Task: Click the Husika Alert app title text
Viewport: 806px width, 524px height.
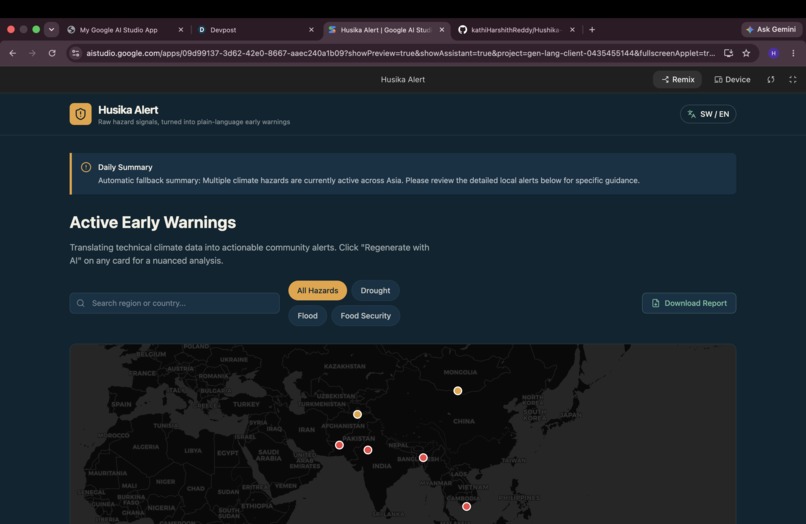Action: (x=128, y=110)
